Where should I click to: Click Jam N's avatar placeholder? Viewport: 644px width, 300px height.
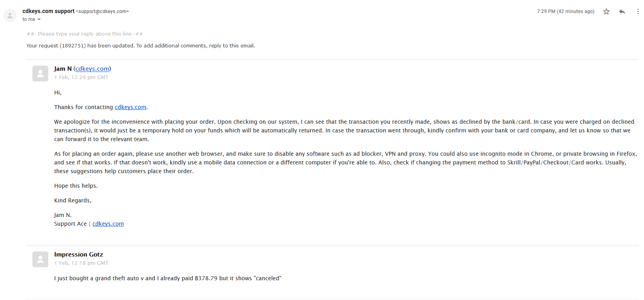coord(40,74)
